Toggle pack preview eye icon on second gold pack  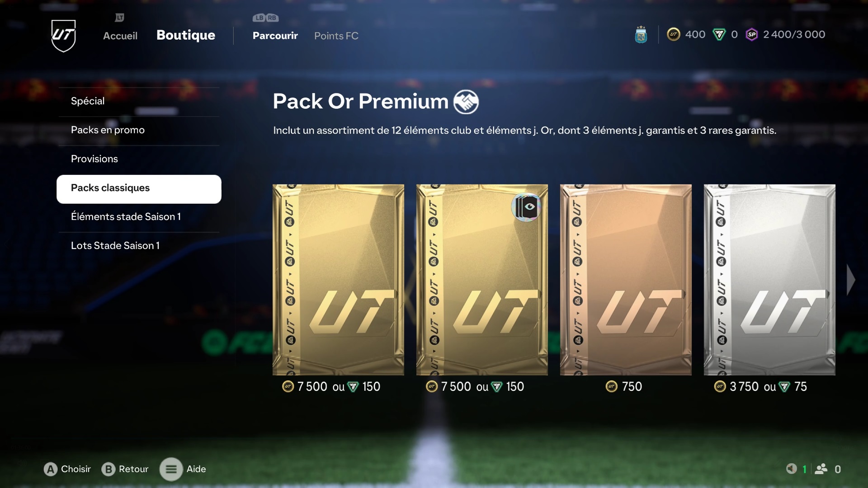pos(526,207)
